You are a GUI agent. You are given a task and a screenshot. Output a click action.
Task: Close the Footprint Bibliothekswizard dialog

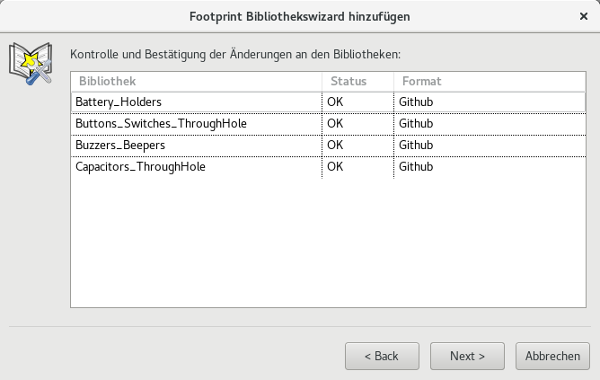584,16
